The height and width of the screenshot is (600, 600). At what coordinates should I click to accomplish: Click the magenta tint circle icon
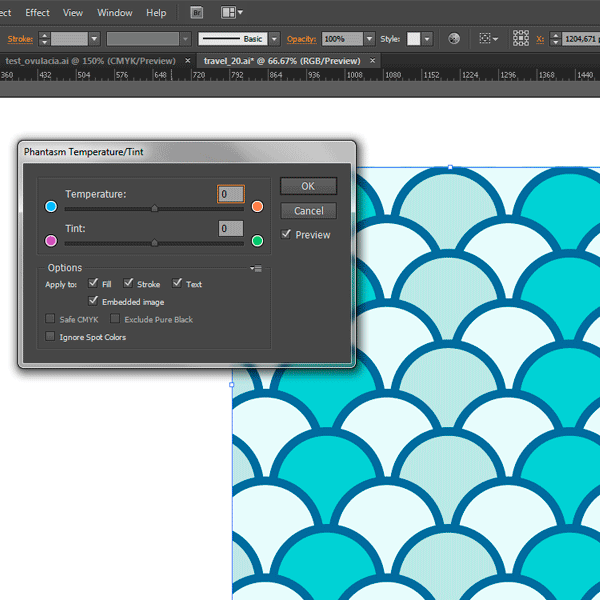point(51,241)
